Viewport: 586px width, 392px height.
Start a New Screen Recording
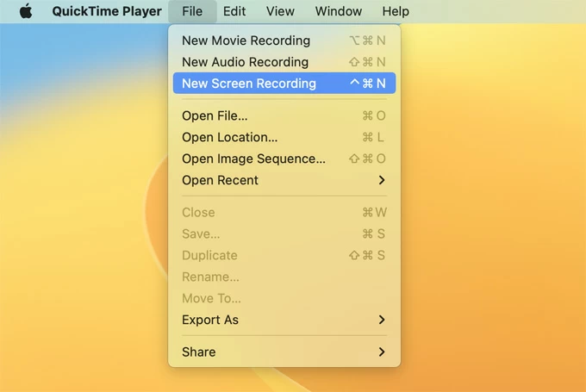tap(249, 84)
